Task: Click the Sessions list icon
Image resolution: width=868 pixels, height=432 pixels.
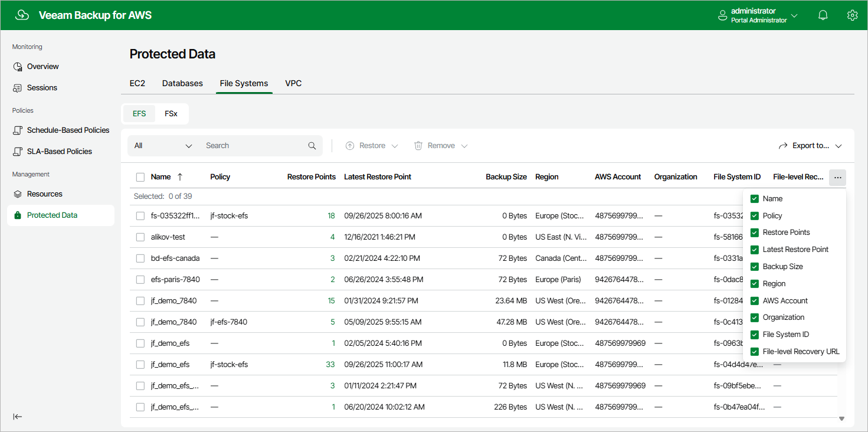Action: click(18, 88)
